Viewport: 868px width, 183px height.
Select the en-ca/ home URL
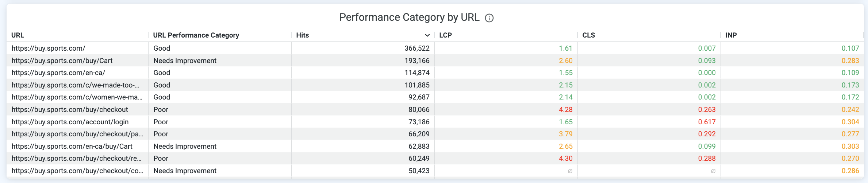pos(58,73)
